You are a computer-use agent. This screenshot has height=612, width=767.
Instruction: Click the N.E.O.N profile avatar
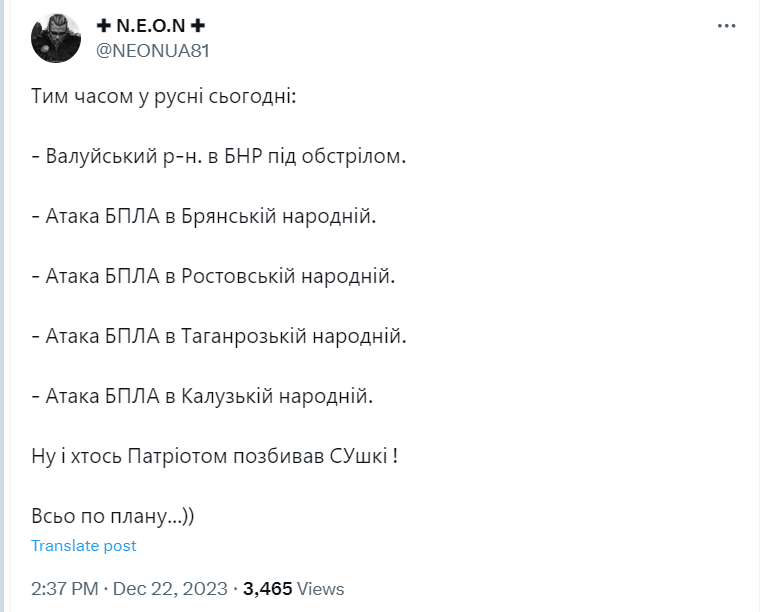click(x=56, y=38)
